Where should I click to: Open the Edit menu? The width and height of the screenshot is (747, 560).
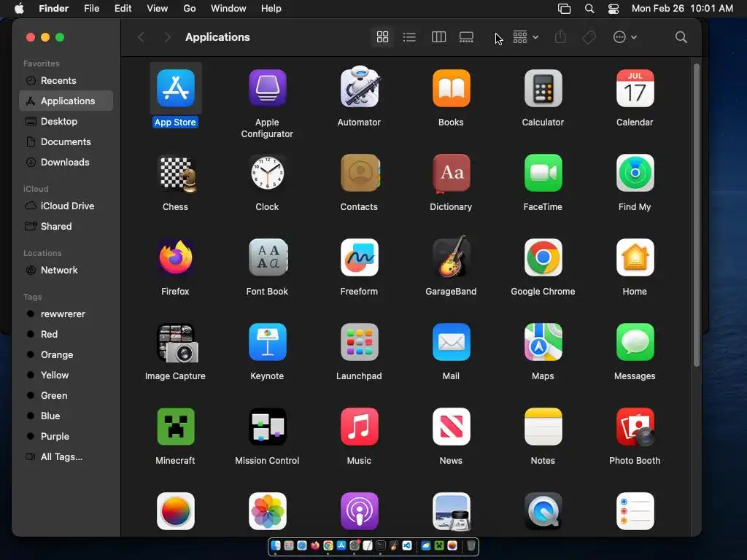pos(123,9)
